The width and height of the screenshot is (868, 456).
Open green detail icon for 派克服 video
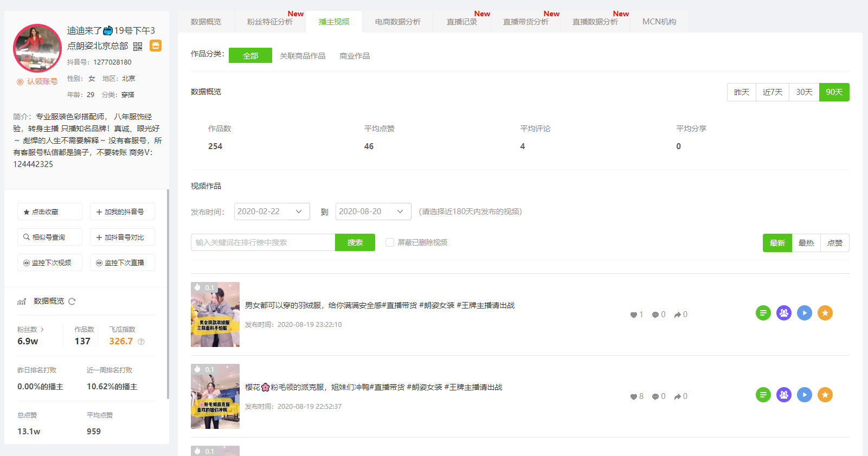point(763,395)
